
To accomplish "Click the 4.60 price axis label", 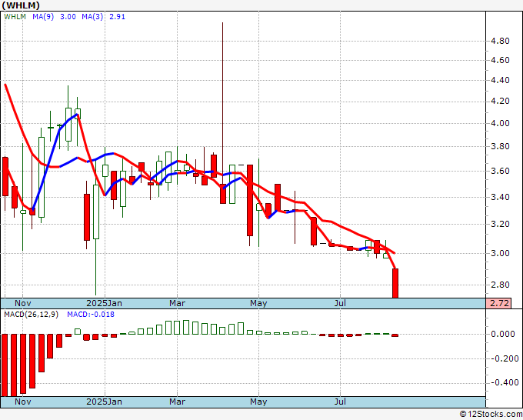I will pyautogui.click(x=501, y=60).
